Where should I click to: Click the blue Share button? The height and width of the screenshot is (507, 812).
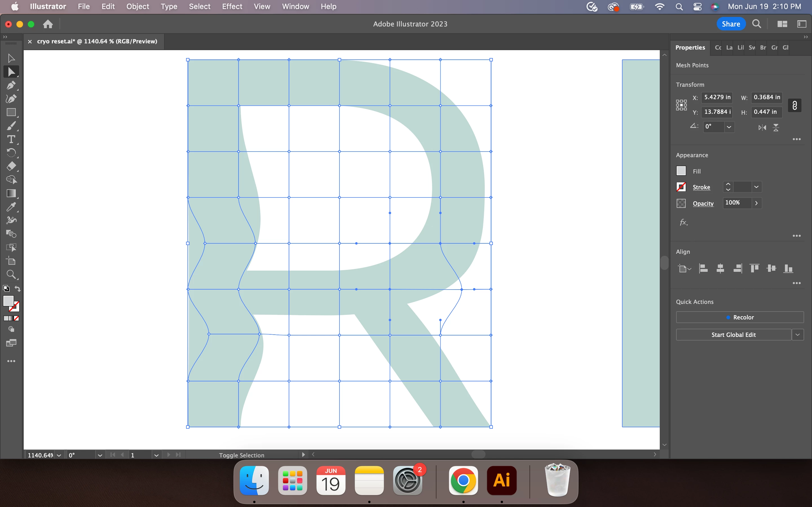[731, 24]
